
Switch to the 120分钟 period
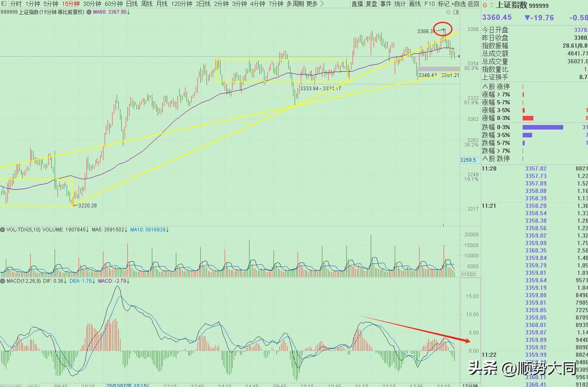pyautogui.click(x=181, y=4)
